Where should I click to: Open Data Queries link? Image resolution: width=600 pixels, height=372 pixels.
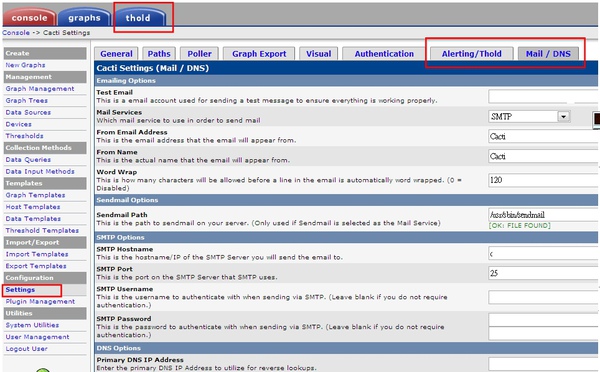pos(28,160)
